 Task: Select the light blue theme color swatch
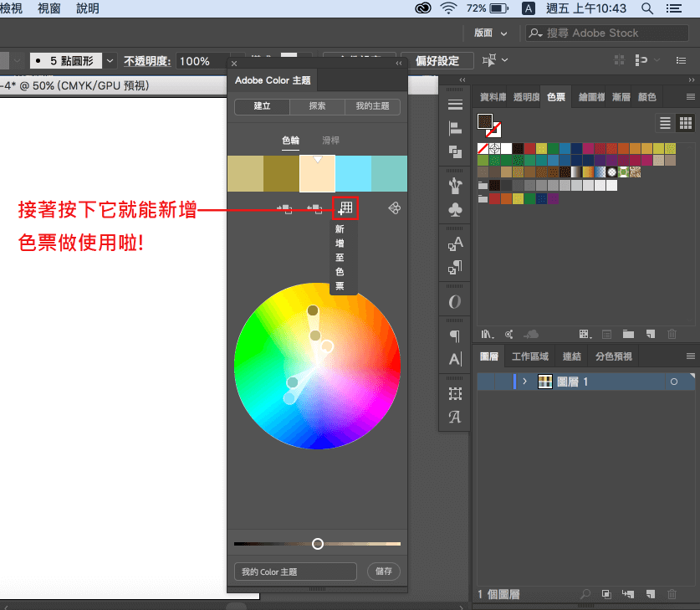353,173
